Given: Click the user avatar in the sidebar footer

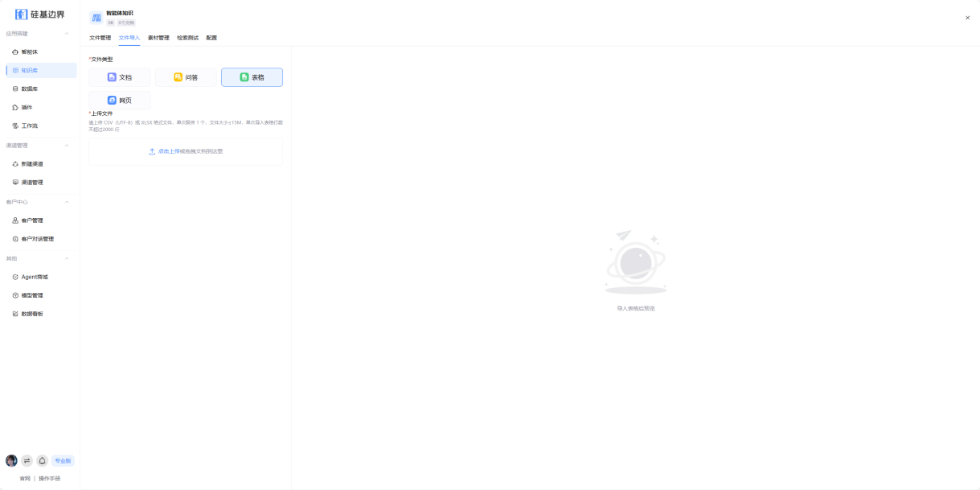Looking at the screenshot, I should pos(11,461).
